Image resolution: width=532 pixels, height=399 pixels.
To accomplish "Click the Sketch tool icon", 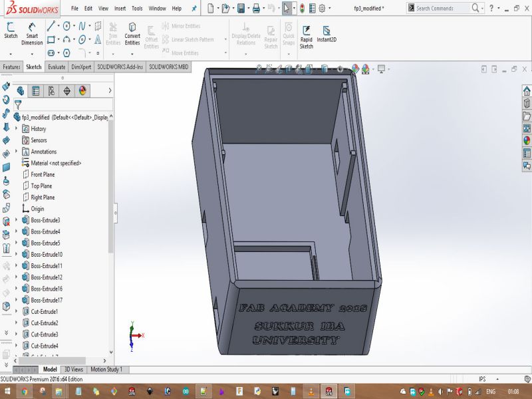I will pos(11,30).
